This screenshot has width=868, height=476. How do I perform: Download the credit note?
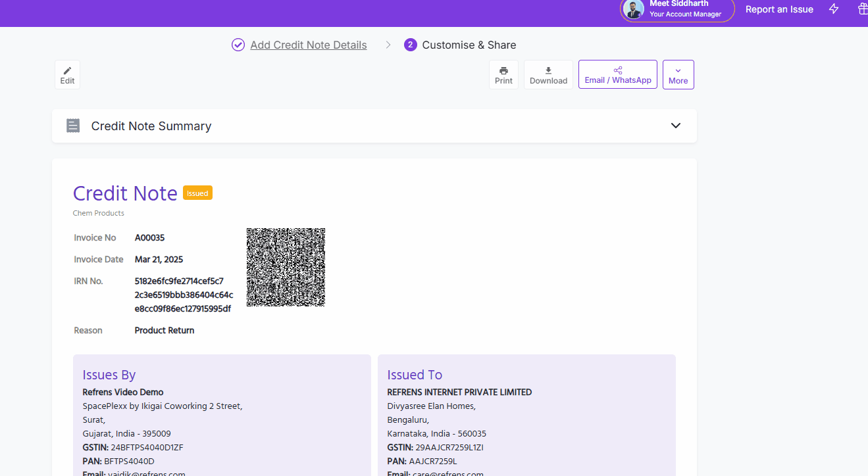point(548,75)
